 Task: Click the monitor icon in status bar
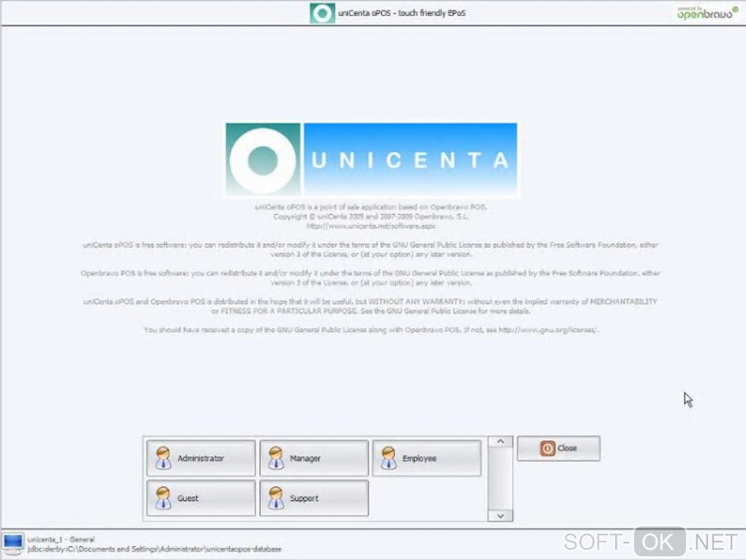tap(12, 543)
